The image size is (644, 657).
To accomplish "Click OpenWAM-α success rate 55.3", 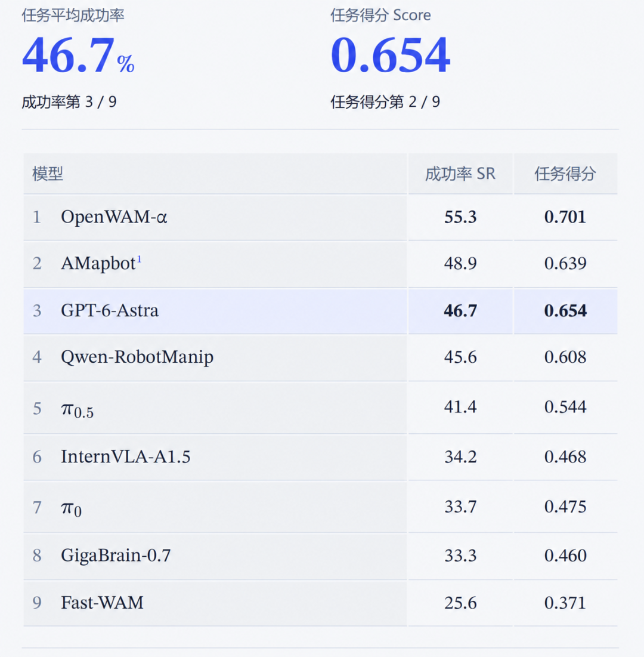I will (460, 217).
